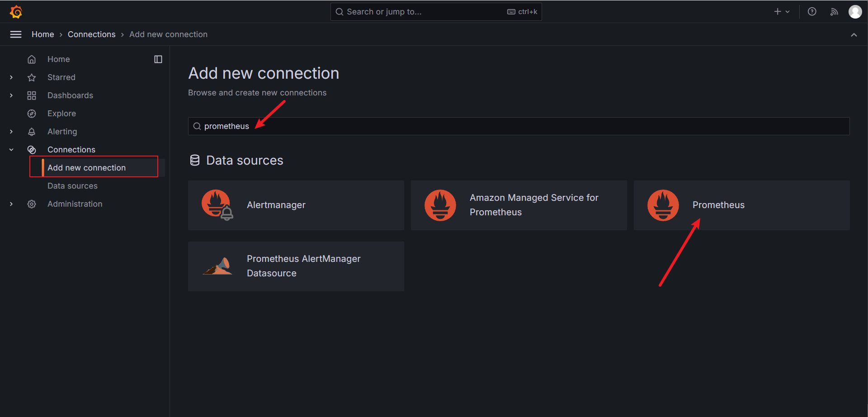Viewport: 868px width, 417px height.
Task: Go to Connections breadcrumb link
Action: click(92, 34)
